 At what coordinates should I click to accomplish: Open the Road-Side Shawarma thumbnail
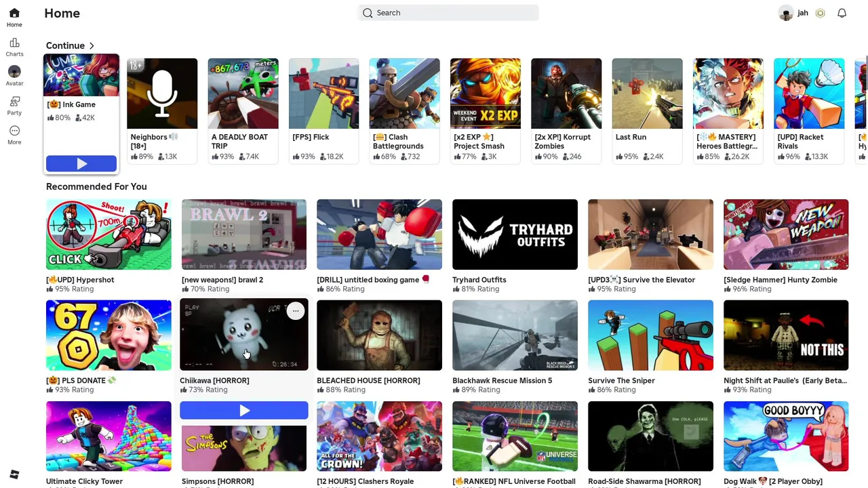tap(650, 436)
